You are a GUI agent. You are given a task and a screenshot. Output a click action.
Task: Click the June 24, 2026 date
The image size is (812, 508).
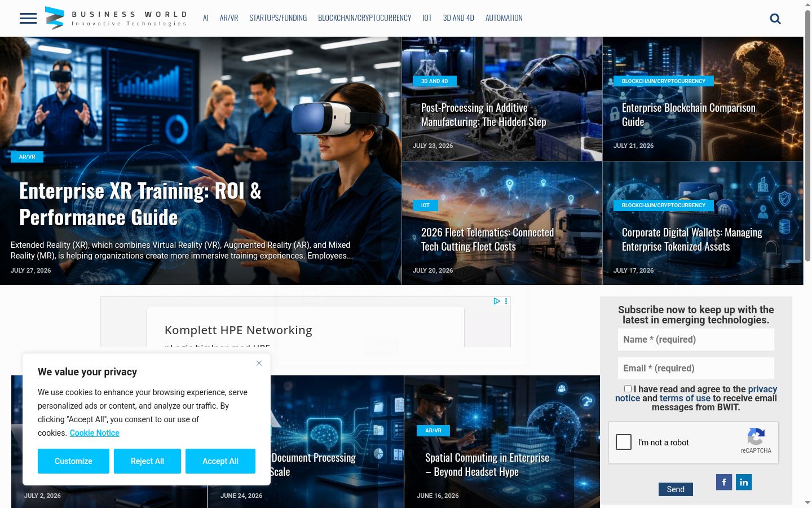(x=241, y=496)
